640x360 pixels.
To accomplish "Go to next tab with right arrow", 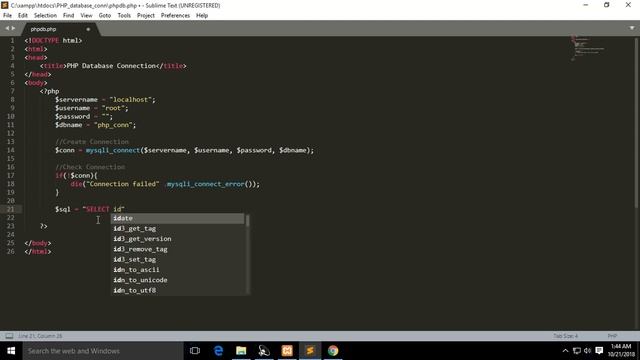I will pyautogui.click(x=13, y=28).
